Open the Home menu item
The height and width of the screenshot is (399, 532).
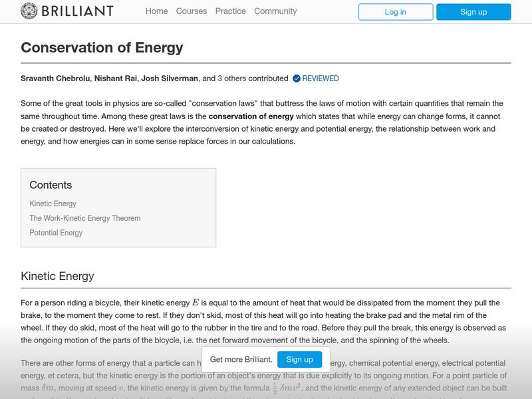[156, 11]
